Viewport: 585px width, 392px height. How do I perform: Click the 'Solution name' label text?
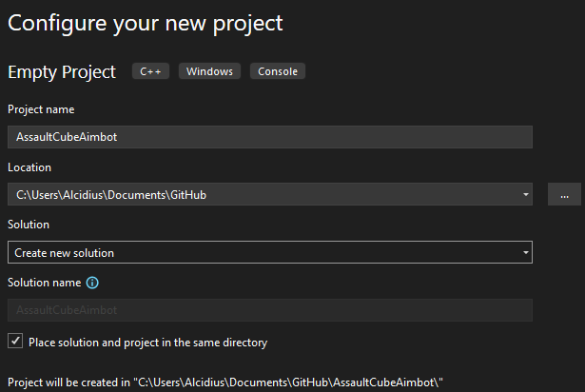44,283
